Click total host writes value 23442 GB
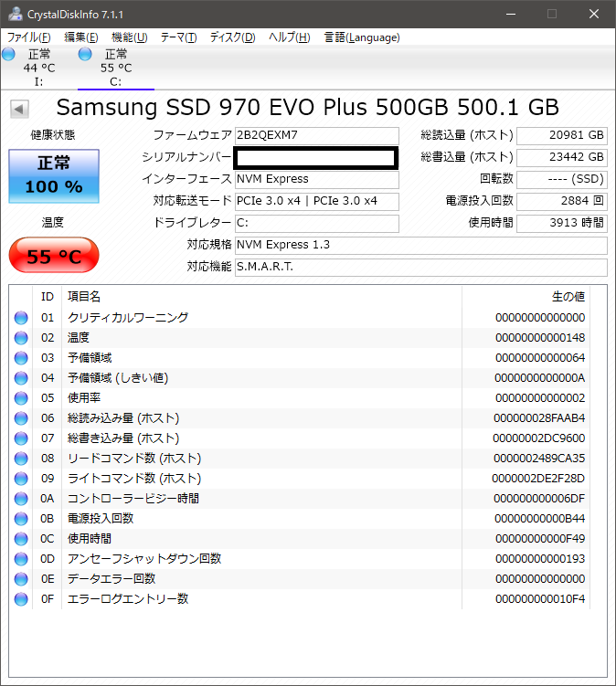This screenshot has height=686, width=616. point(562,157)
